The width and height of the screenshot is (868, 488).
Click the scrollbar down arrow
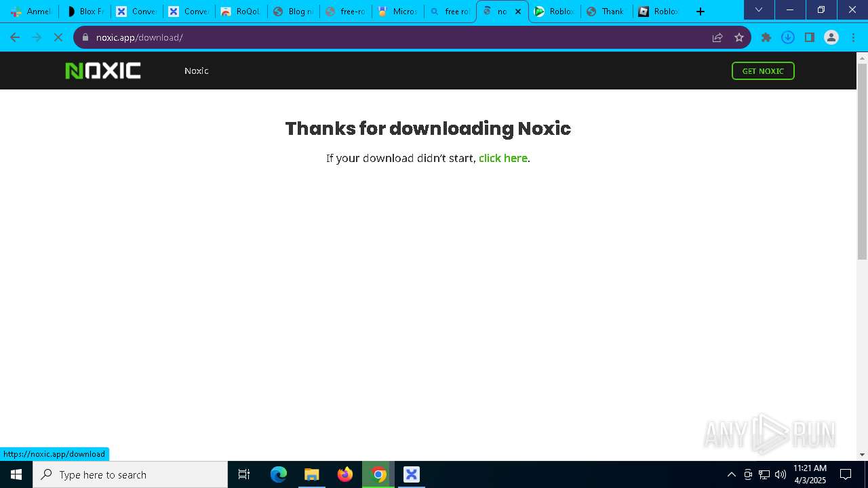tap(862, 455)
